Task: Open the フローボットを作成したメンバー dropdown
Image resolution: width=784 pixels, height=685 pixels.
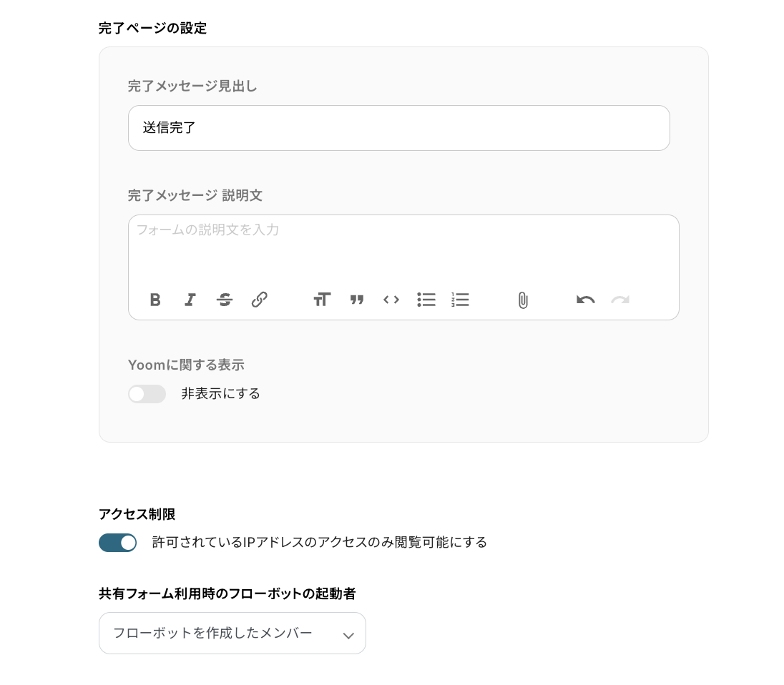Action: click(232, 633)
